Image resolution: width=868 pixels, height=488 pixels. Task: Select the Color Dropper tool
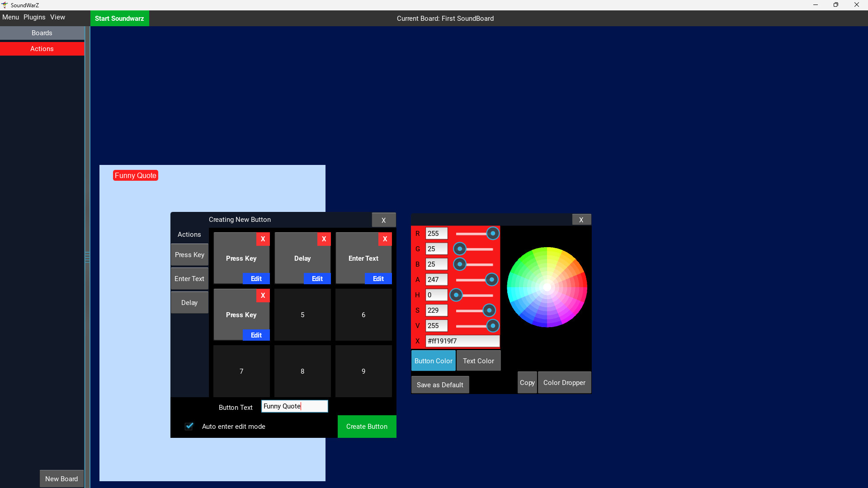click(564, 382)
